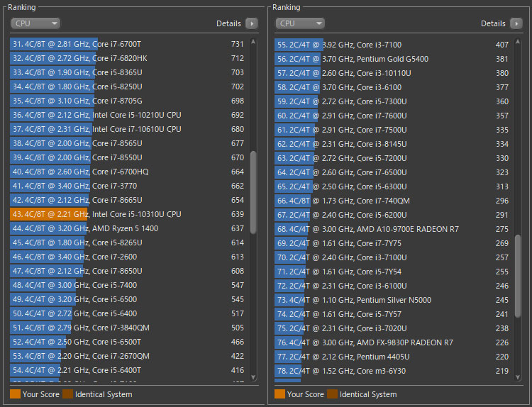
Task: Open the CPU dropdown in right ranking panel
Action: 300,23
